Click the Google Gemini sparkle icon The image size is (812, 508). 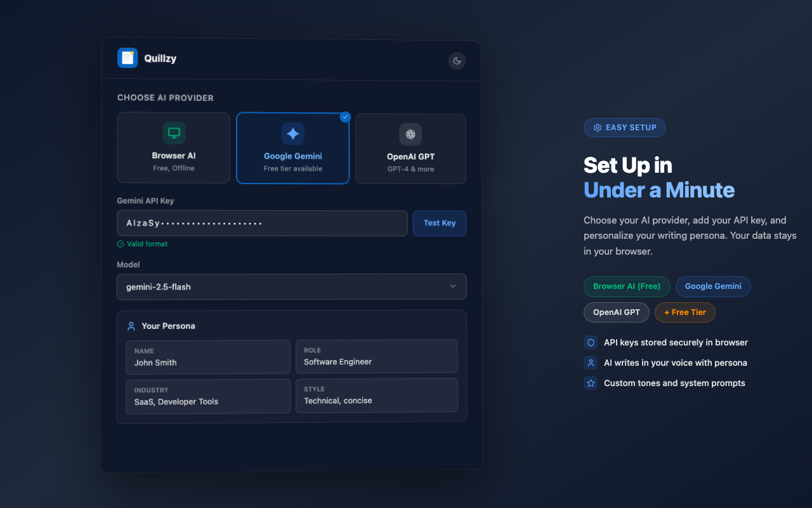pyautogui.click(x=292, y=134)
